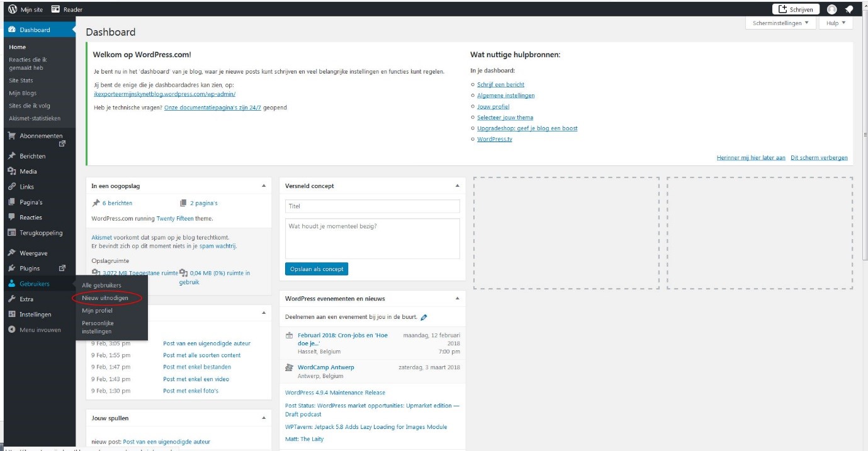Image resolution: width=868 pixels, height=451 pixels.
Task: Open Akismet-statistieken in sidebar
Action: pyautogui.click(x=35, y=118)
